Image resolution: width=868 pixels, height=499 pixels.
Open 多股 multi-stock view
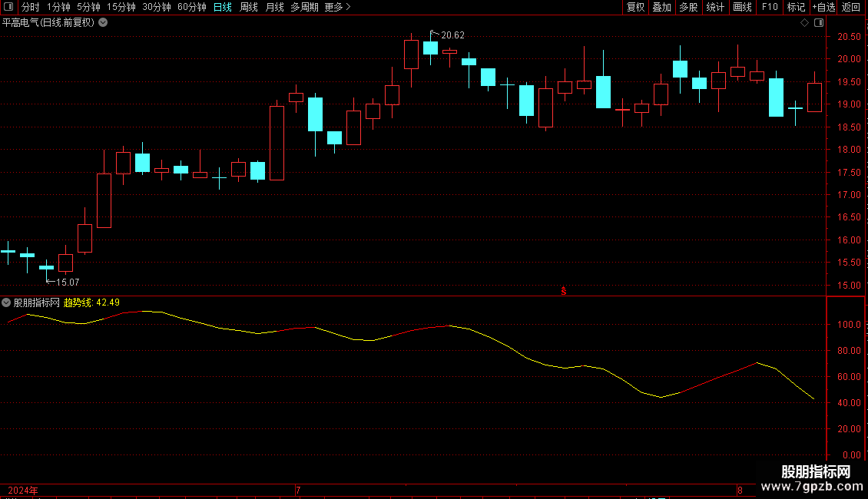coord(688,7)
